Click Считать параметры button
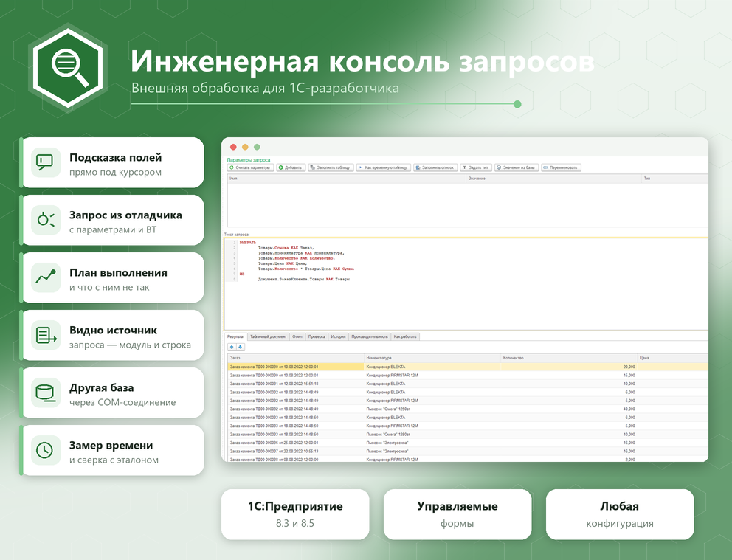This screenshot has height=560, width=732. [x=250, y=167]
